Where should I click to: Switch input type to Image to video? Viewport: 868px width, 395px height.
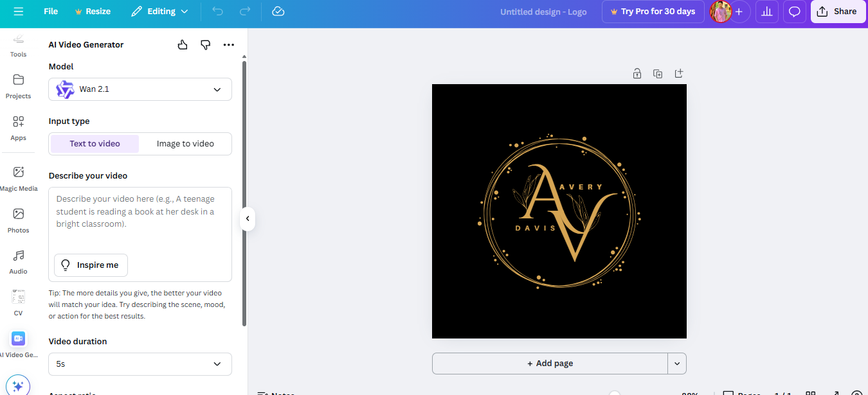[185, 143]
